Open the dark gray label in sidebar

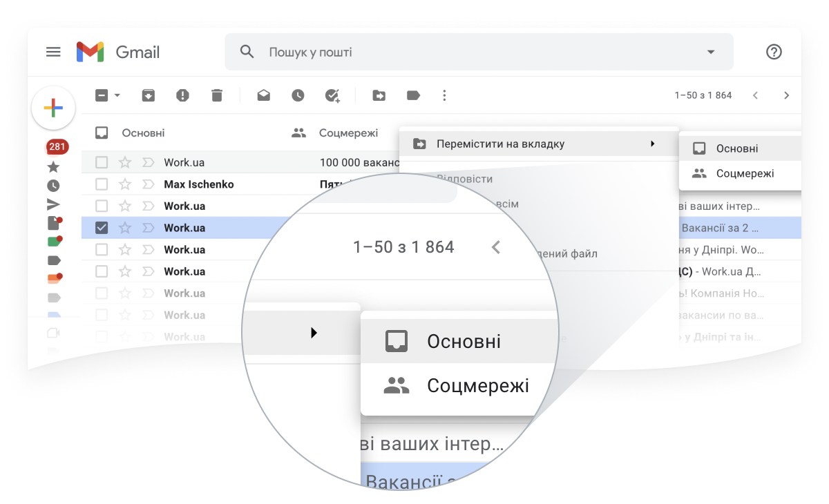(x=54, y=260)
